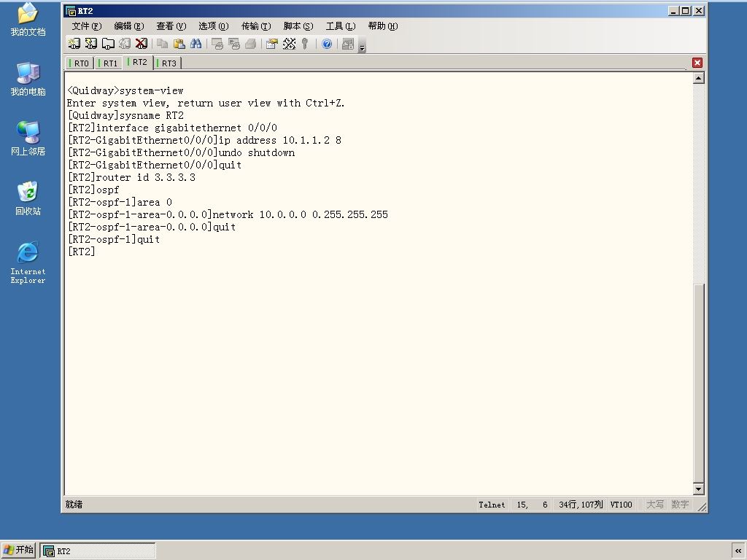Switch to the RT0 session tab

[x=79, y=63]
